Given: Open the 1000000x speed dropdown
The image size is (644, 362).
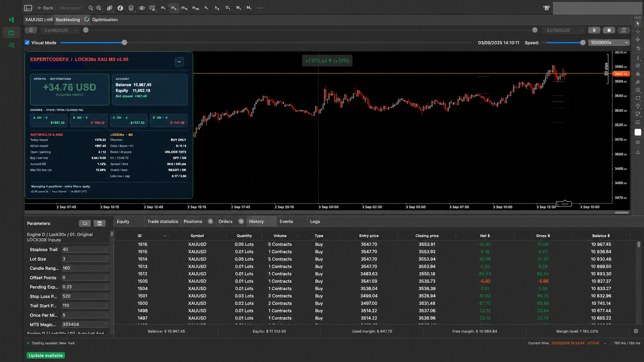Looking at the screenshot, I should 609,43.
